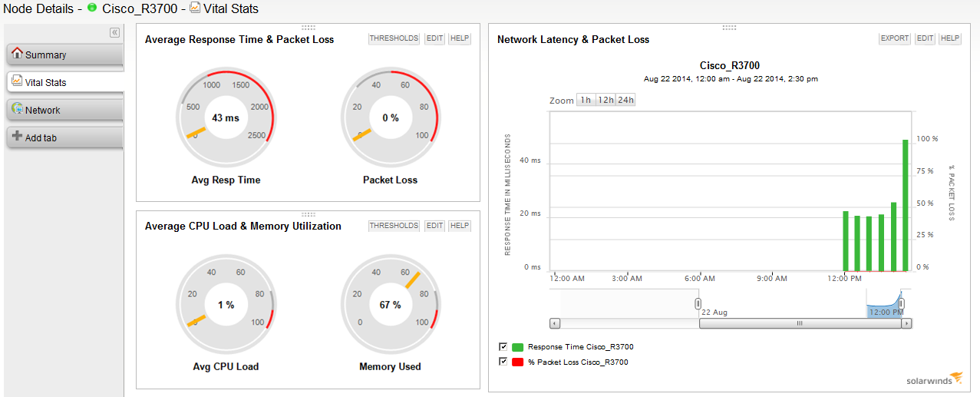Open HELP on Network Latency panel
The width and height of the screenshot is (980, 397).
coord(950,38)
